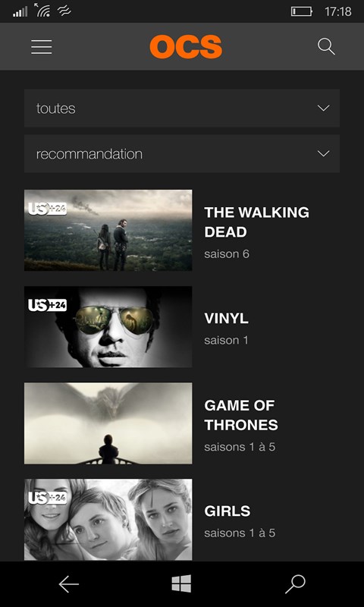Go back with the back arrow

pyautogui.click(x=68, y=584)
